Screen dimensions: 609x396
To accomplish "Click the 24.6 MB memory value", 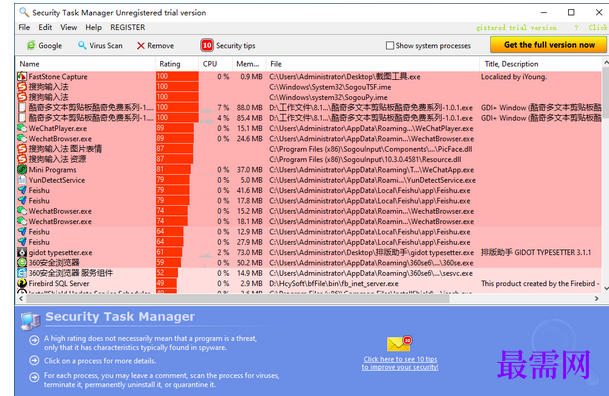I will click(250, 139).
